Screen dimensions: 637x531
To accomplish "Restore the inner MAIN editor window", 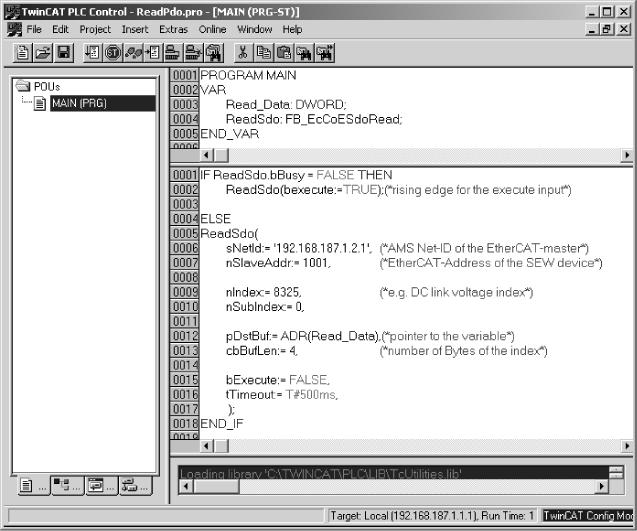I will point(607,29).
